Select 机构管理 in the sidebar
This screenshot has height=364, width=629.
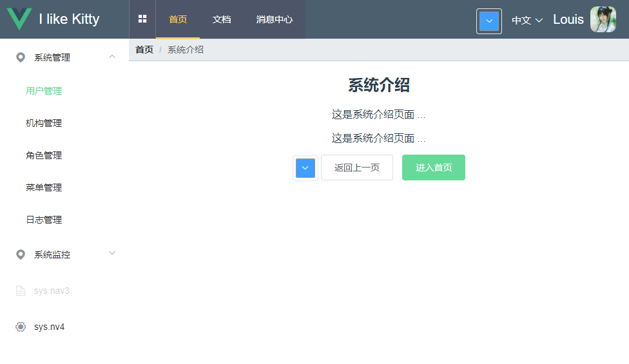(x=44, y=123)
